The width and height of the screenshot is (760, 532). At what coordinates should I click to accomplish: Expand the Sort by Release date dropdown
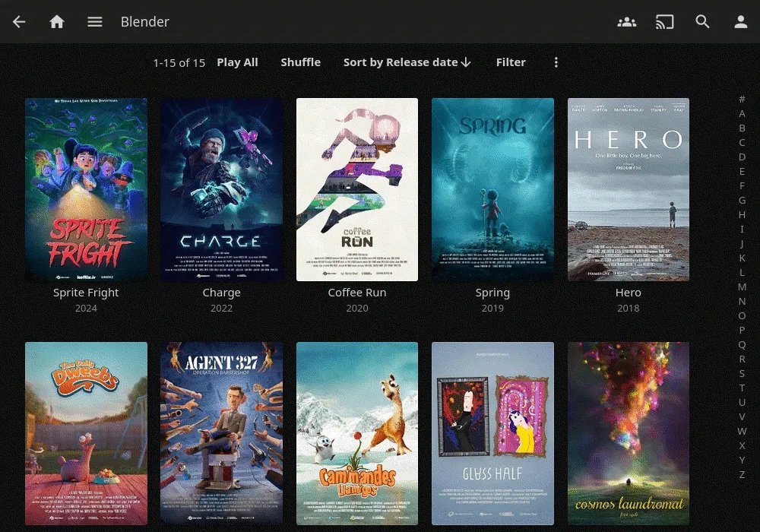[x=407, y=62]
